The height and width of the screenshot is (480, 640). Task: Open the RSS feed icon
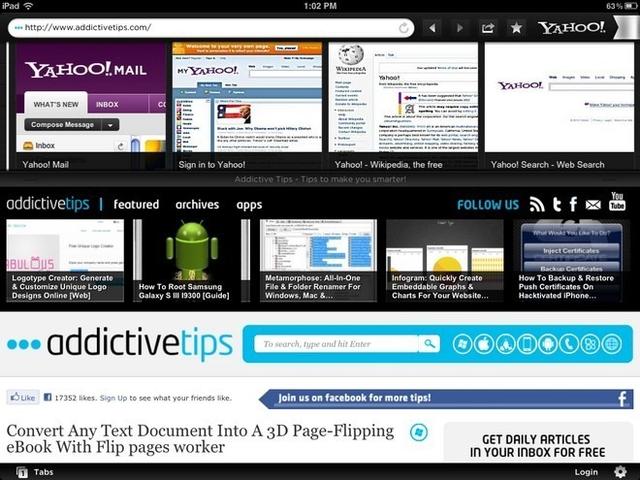click(537, 204)
